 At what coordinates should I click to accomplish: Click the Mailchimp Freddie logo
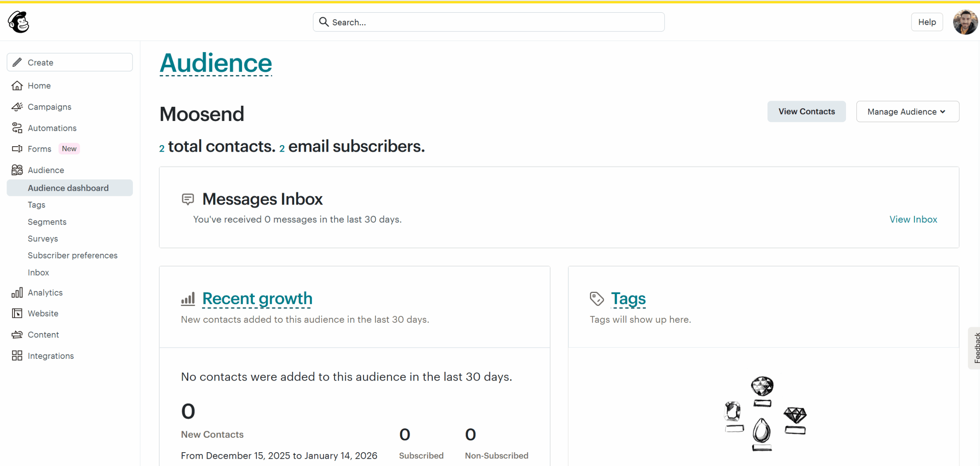(18, 22)
